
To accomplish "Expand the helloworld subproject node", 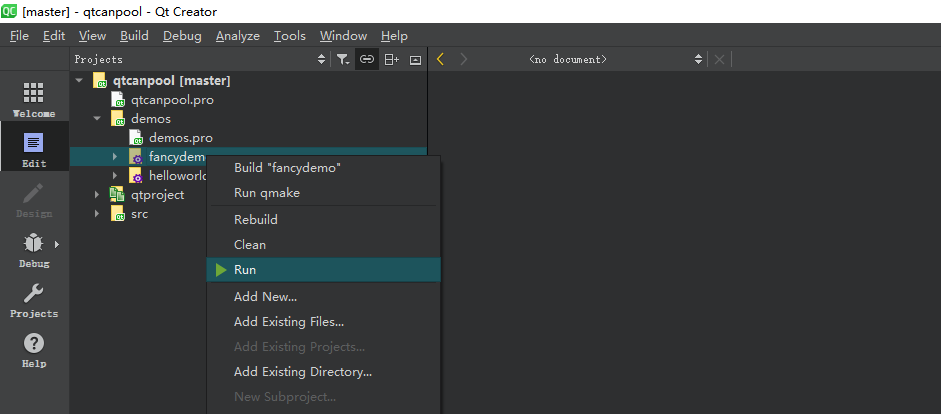I will pyautogui.click(x=115, y=176).
